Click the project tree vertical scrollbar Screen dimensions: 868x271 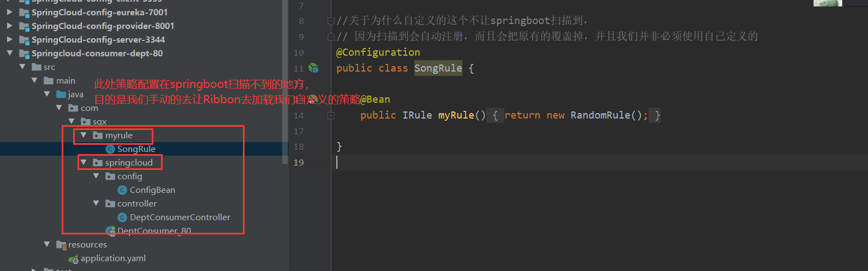coord(285,82)
